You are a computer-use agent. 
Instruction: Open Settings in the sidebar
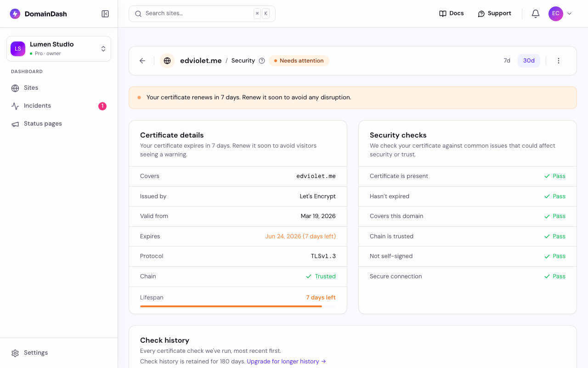pos(59,353)
